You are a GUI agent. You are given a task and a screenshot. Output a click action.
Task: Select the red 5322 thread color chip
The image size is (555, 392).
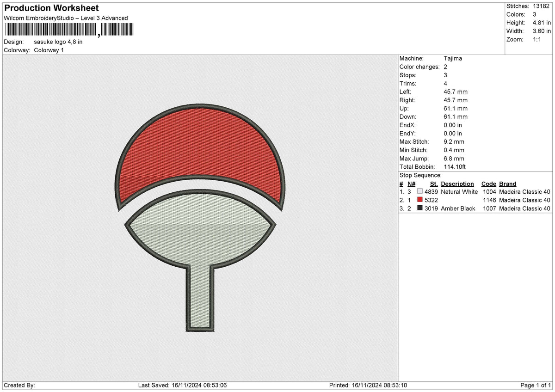(x=420, y=200)
